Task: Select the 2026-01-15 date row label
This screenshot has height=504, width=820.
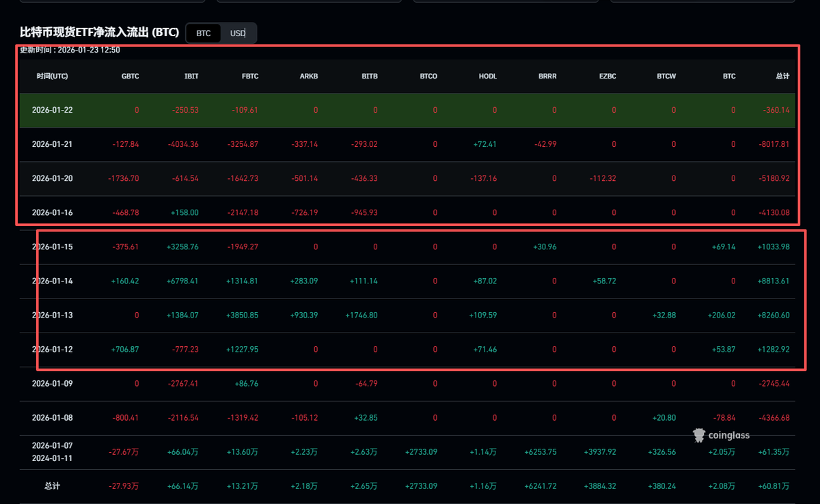Action: [x=52, y=247]
